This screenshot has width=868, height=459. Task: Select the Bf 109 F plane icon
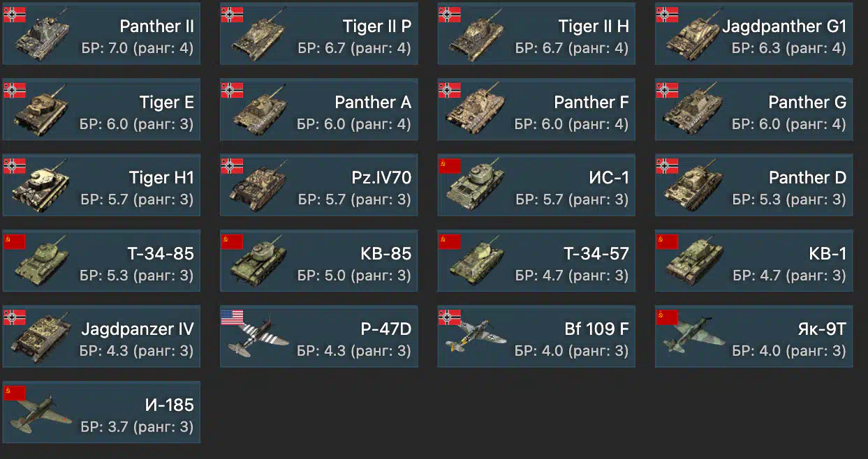coord(474,337)
